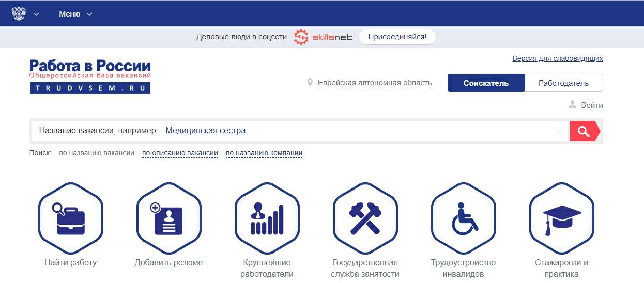This screenshot has width=644, height=283.
Task: Click the red magnifier search button
Action: (585, 131)
